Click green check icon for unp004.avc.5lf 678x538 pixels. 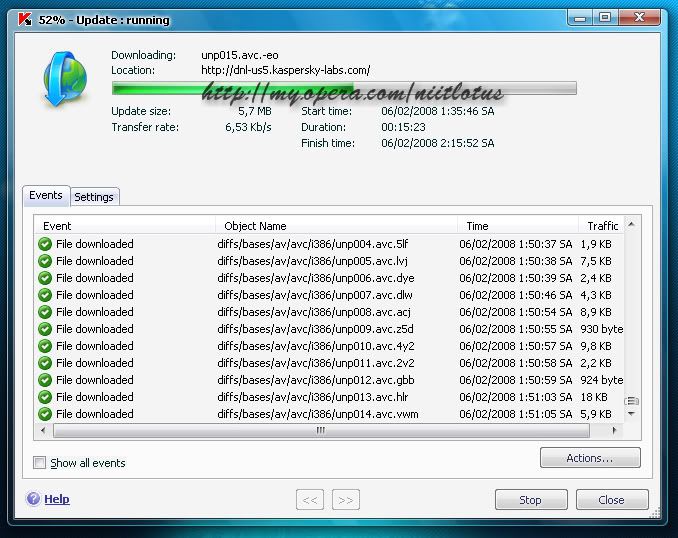coord(45,244)
